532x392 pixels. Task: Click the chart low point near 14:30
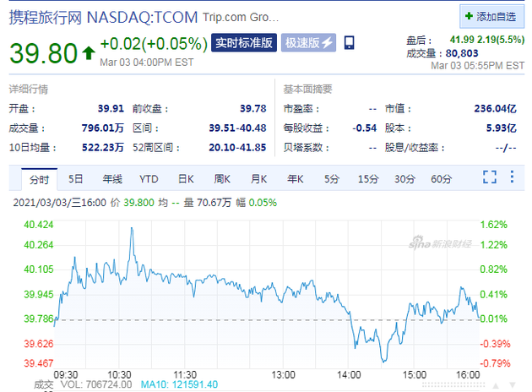point(383,361)
